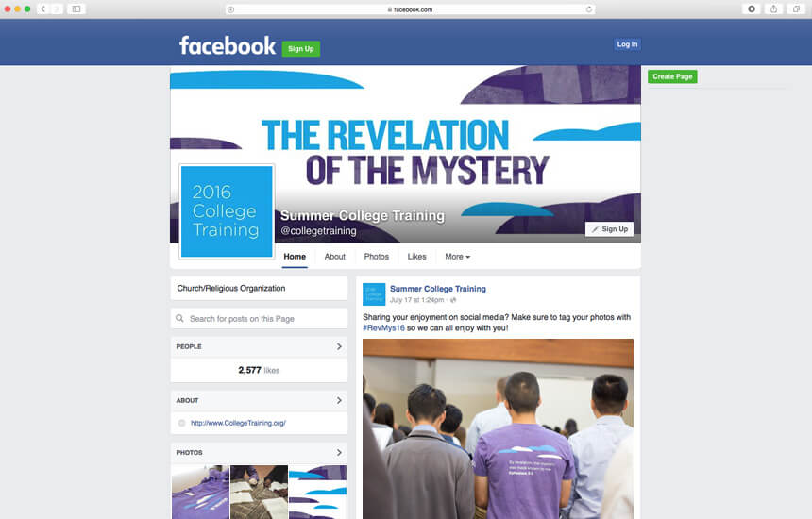Click the Safari share icon
The width and height of the screenshot is (812, 519).
pyautogui.click(x=773, y=8)
